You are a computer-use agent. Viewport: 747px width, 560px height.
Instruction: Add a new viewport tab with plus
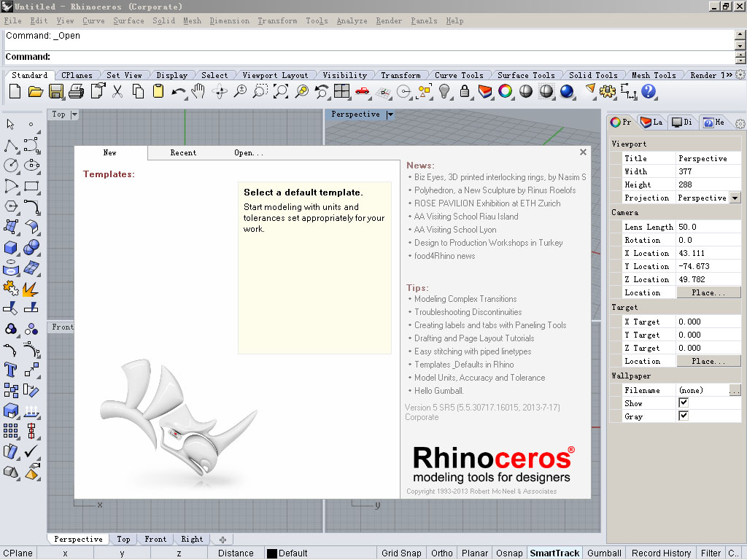pos(222,540)
